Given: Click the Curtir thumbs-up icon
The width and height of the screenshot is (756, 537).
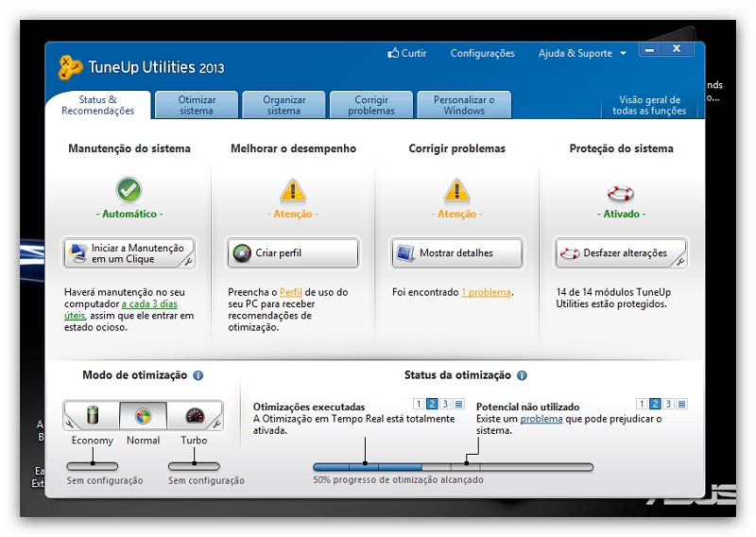Looking at the screenshot, I should click(x=393, y=54).
